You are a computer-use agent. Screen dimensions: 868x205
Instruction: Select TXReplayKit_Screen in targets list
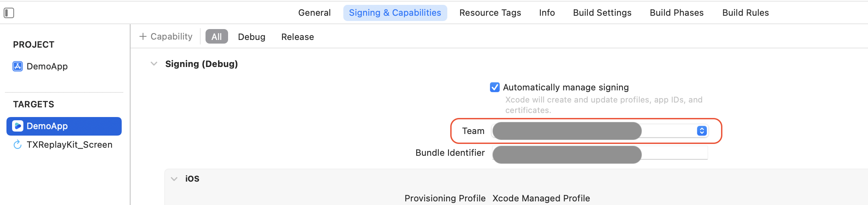coord(69,144)
